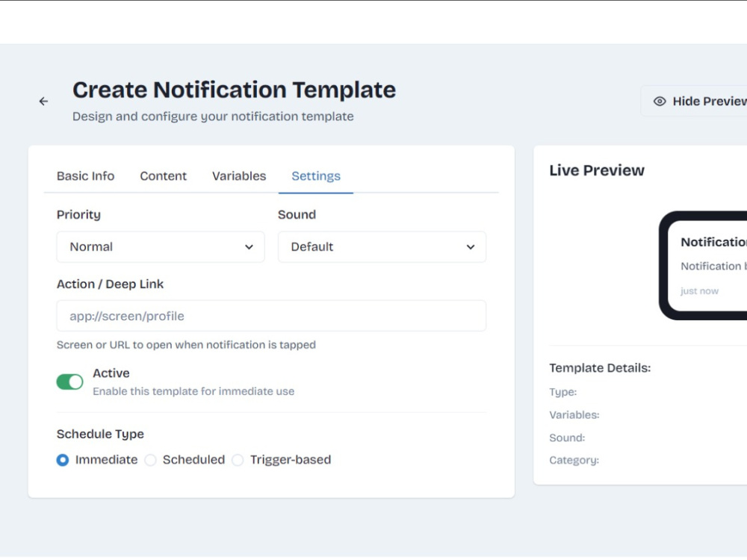Click the 'Enable this template for immediate use' text
This screenshot has width=747, height=560.
tap(193, 391)
